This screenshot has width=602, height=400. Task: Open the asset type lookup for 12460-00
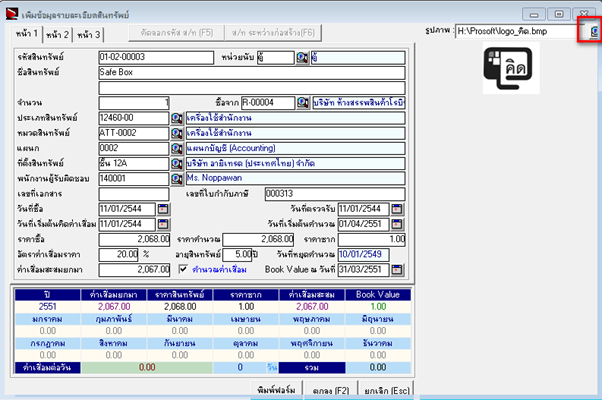(x=177, y=118)
